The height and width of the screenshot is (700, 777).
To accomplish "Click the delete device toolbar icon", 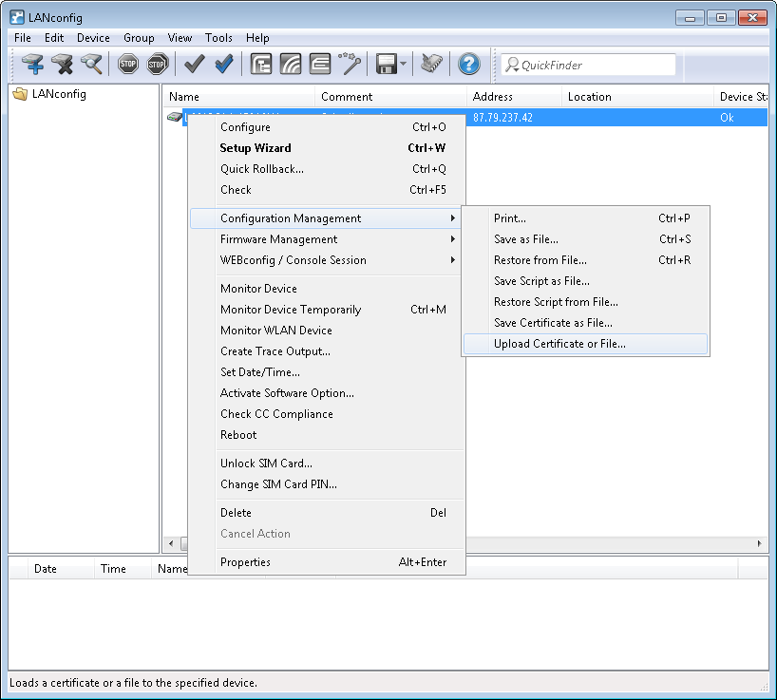I will (x=63, y=65).
